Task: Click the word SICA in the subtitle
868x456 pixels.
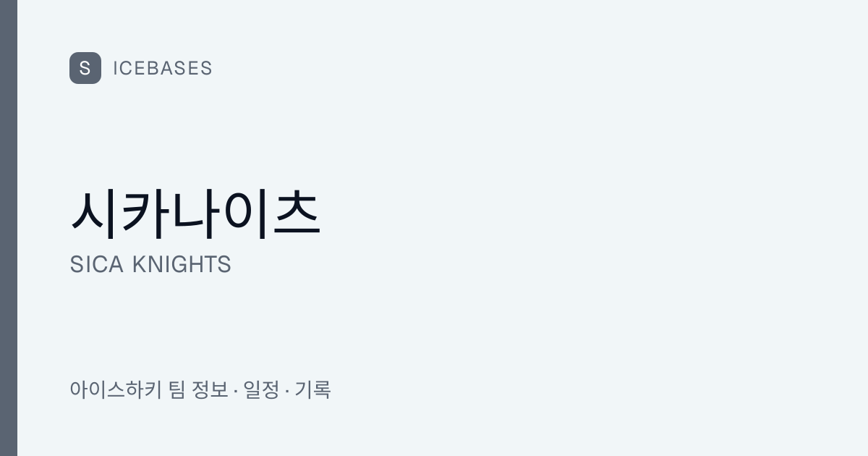Action: tap(98, 265)
